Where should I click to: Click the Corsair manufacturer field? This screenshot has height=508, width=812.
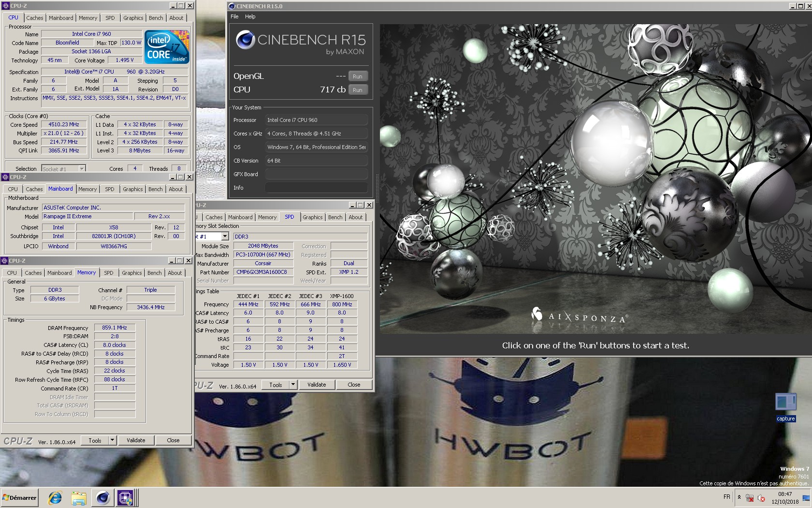[x=263, y=264]
